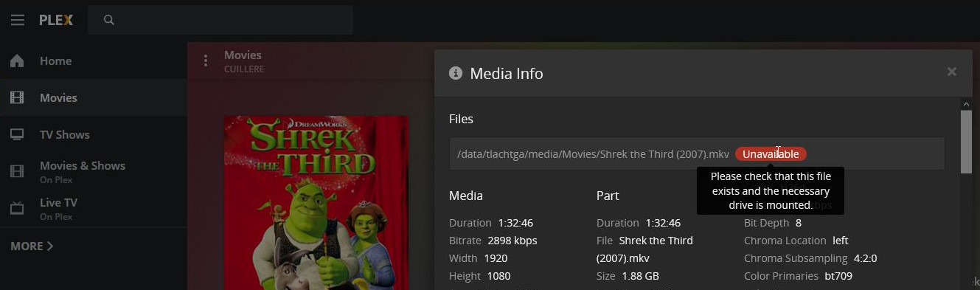Click the Media Info info icon

(x=456, y=73)
